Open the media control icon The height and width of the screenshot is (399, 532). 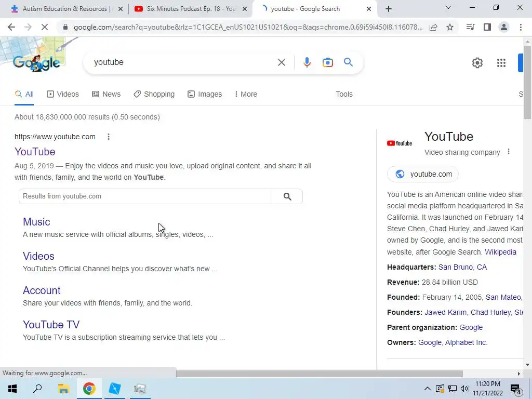pos(471,27)
